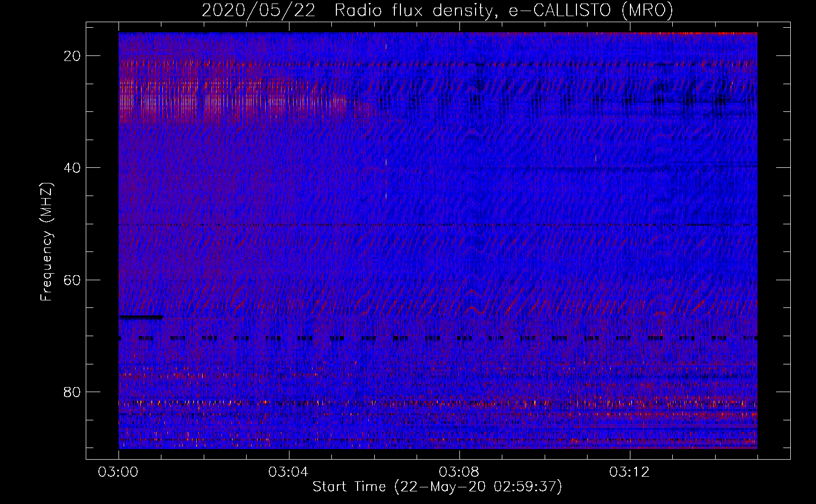Click the frequency tick label "20"
This screenshot has height=504, width=816.
click(73, 56)
